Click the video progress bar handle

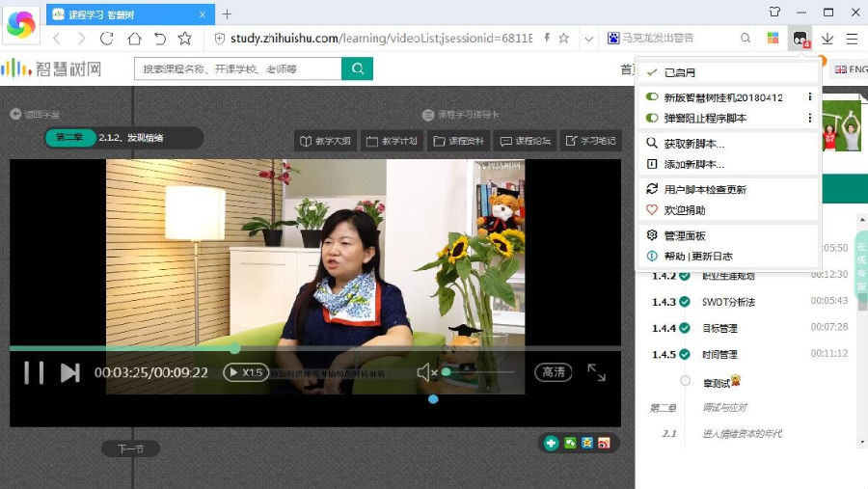(x=234, y=348)
